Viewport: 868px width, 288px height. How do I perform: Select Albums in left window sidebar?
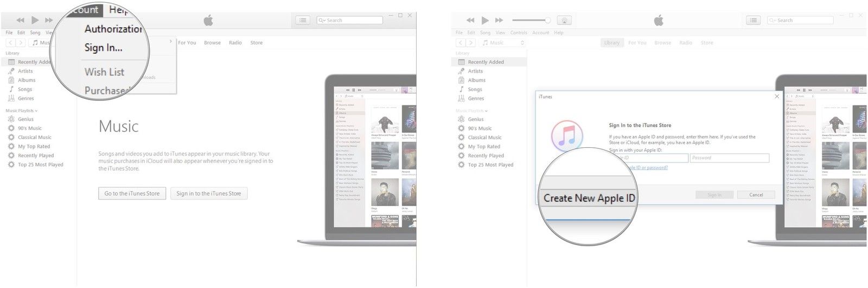pos(27,80)
